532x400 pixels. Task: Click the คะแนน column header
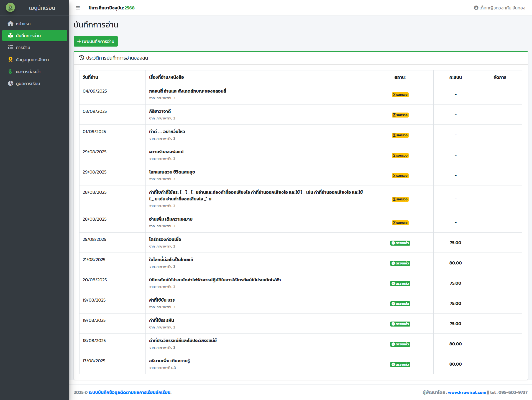[x=455, y=77]
